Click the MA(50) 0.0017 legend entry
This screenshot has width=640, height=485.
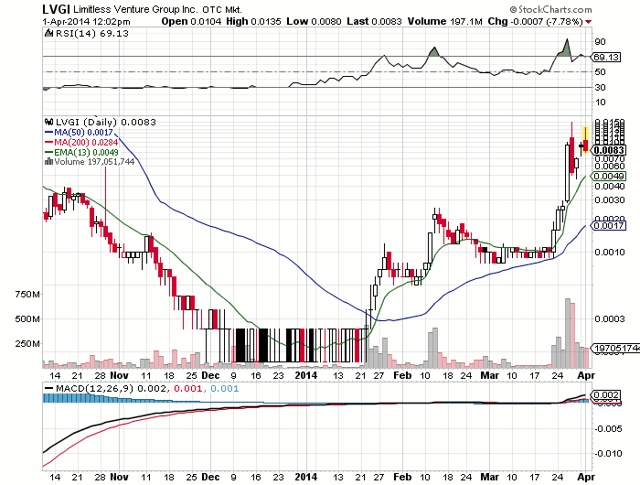click(84, 132)
